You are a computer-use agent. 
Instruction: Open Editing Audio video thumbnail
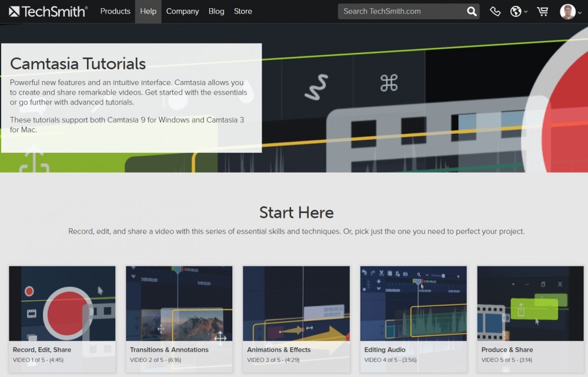click(413, 303)
